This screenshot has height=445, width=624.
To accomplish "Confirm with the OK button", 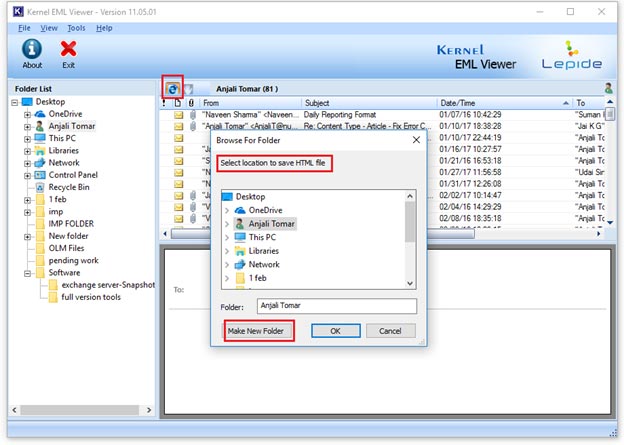I will point(335,331).
